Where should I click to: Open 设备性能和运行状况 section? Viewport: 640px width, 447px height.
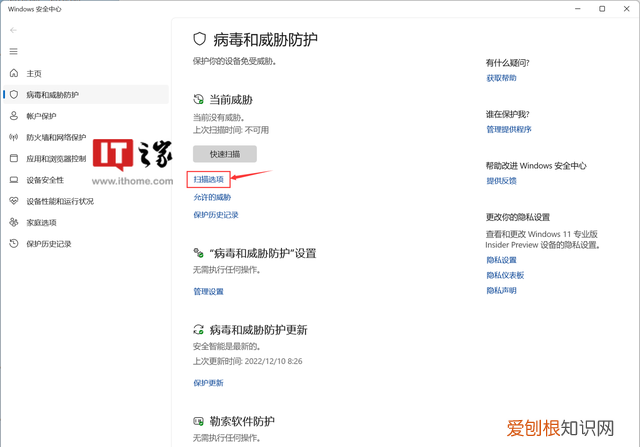point(60,201)
